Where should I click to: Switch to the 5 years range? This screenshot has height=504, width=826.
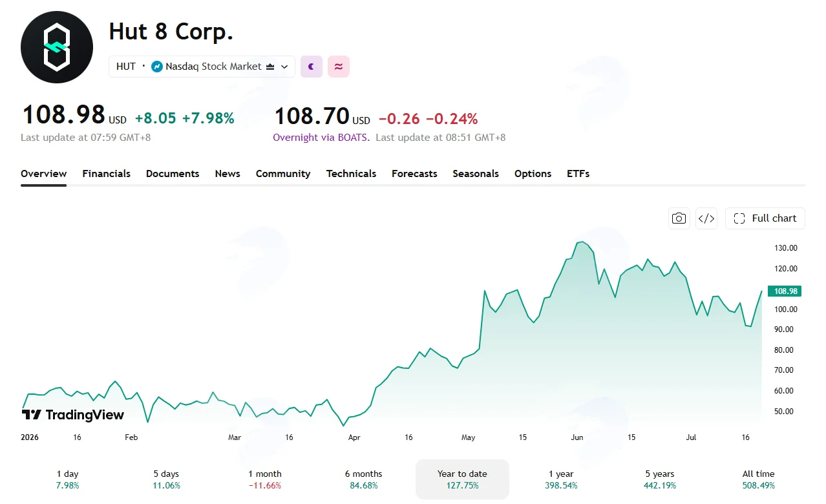tap(659, 479)
